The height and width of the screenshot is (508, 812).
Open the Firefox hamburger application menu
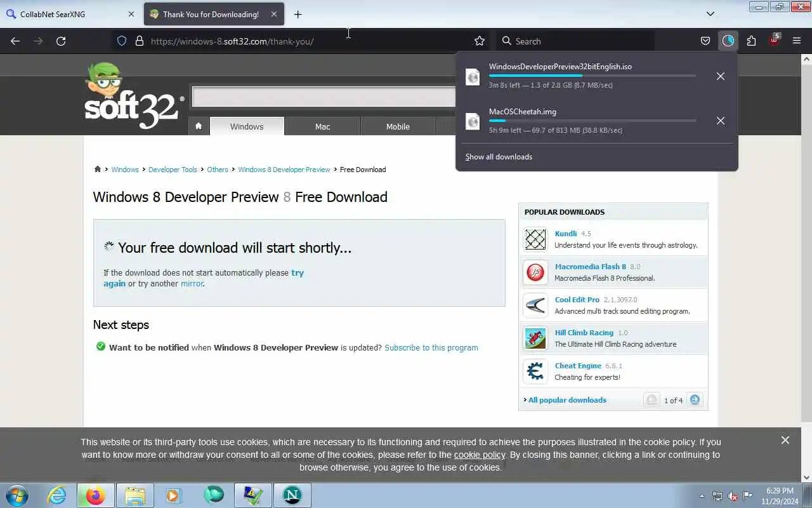point(797,41)
